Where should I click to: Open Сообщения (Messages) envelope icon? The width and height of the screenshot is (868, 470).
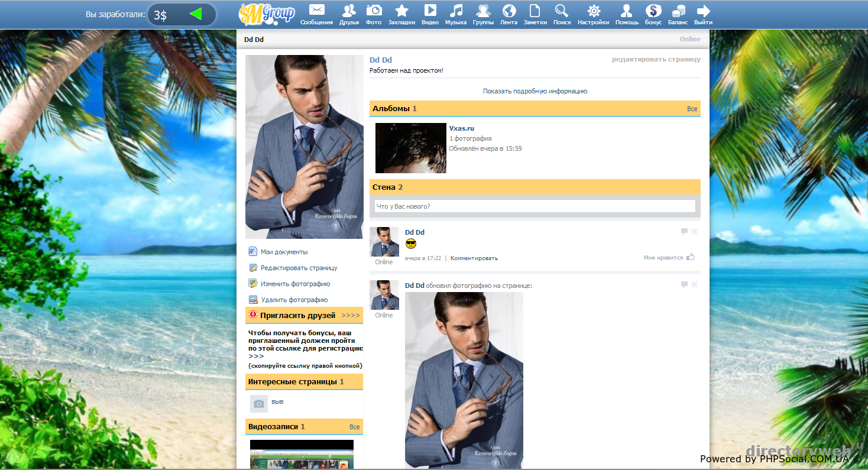(x=316, y=11)
